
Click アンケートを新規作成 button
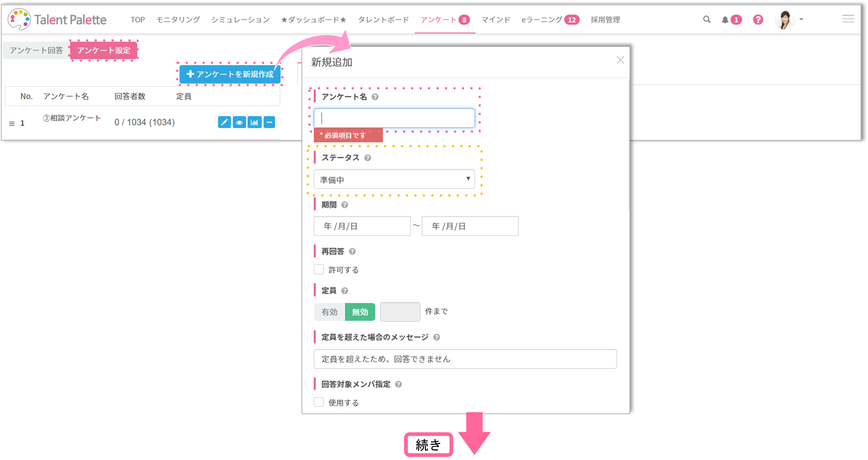[230, 74]
